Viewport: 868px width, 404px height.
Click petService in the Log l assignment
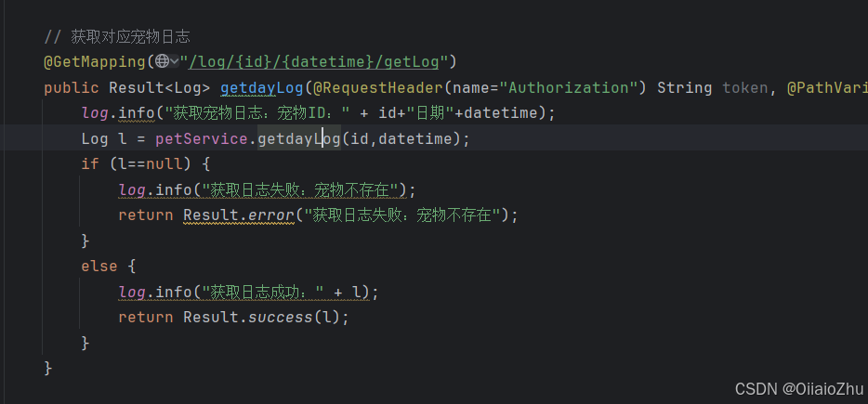coord(202,138)
